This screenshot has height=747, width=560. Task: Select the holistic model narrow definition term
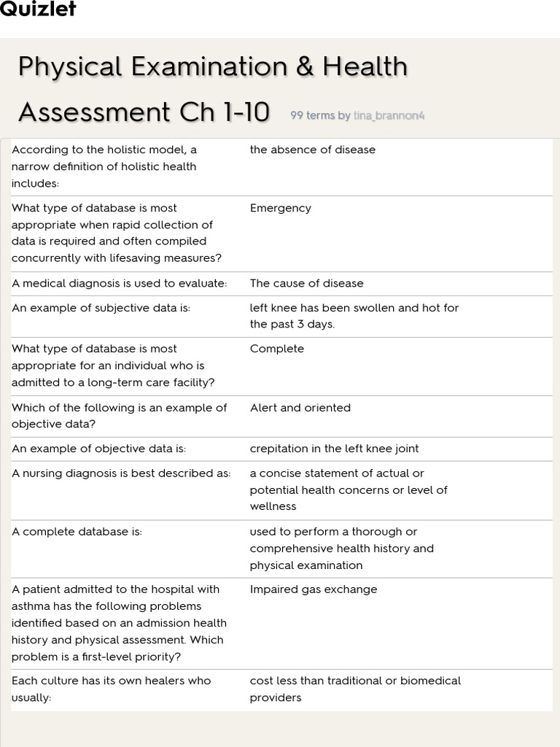click(104, 166)
